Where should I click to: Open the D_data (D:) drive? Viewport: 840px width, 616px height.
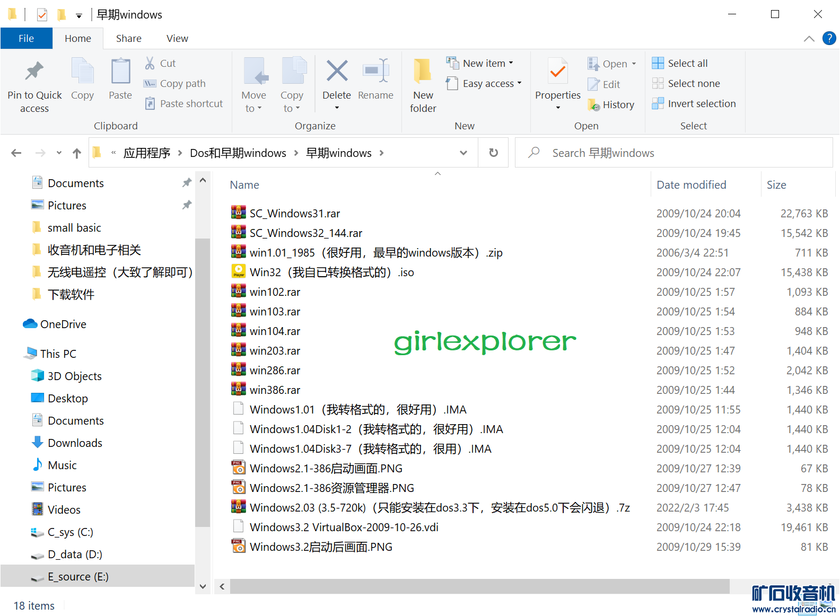(74, 554)
